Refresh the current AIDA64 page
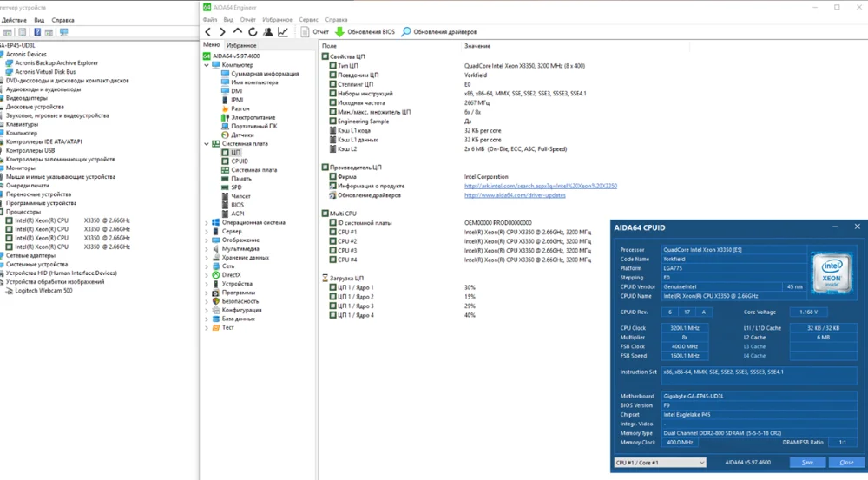Screen dimensions: 868x480 click(x=253, y=32)
